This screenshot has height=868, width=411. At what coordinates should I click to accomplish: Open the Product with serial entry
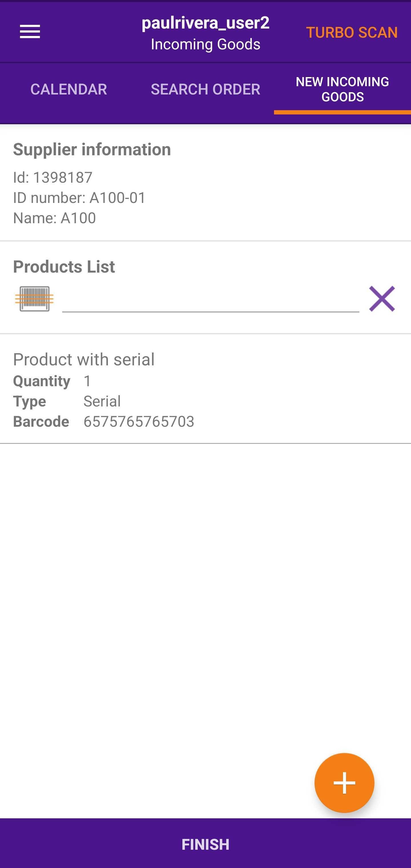pyautogui.click(x=205, y=389)
